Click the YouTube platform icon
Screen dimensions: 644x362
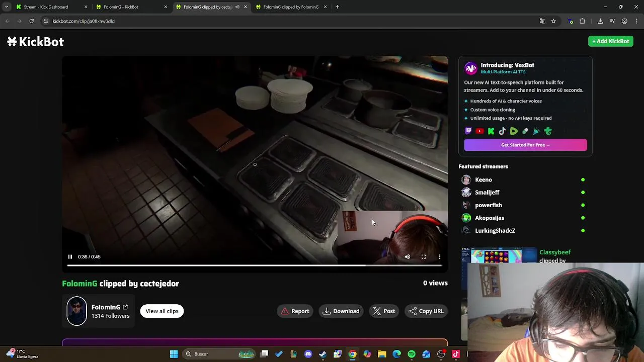tap(479, 131)
